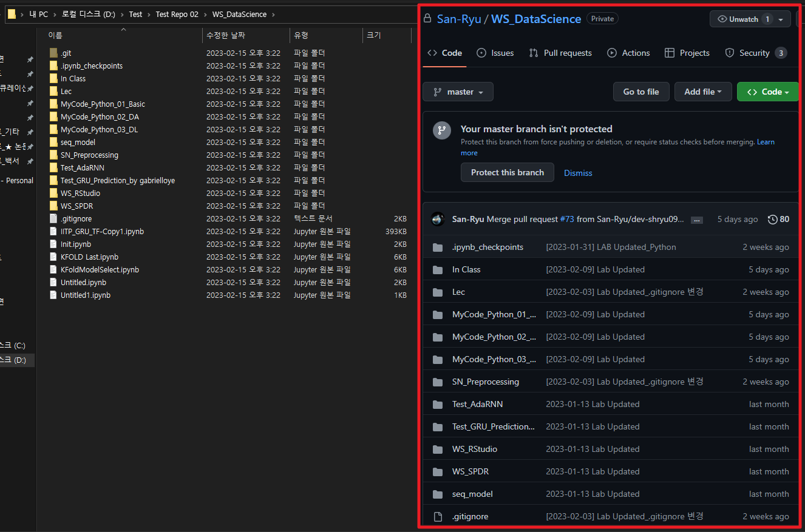Open the .ipynb_checkpoints folder link on GitHub
This screenshot has width=805, height=532.
point(487,247)
